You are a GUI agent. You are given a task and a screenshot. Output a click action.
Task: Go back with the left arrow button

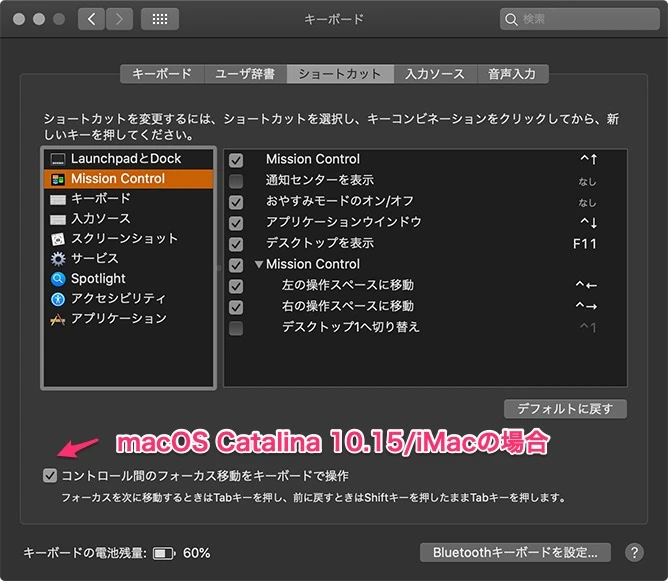pos(92,19)
